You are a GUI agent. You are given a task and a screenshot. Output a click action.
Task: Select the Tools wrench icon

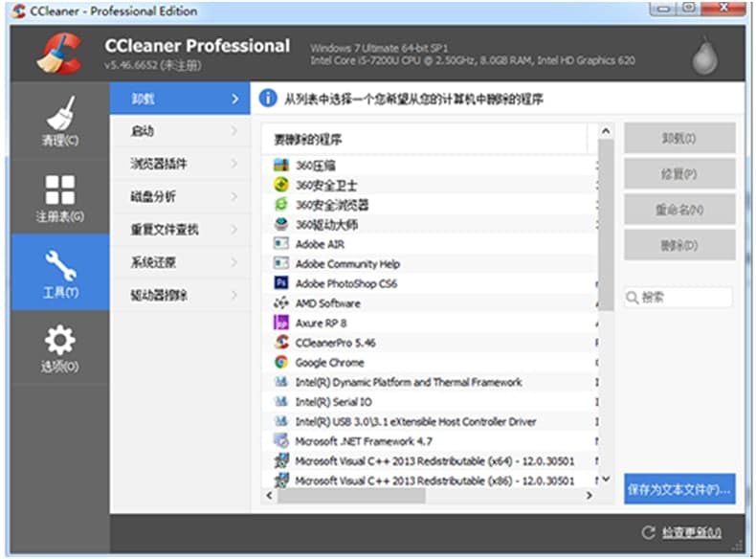(60, 265)
